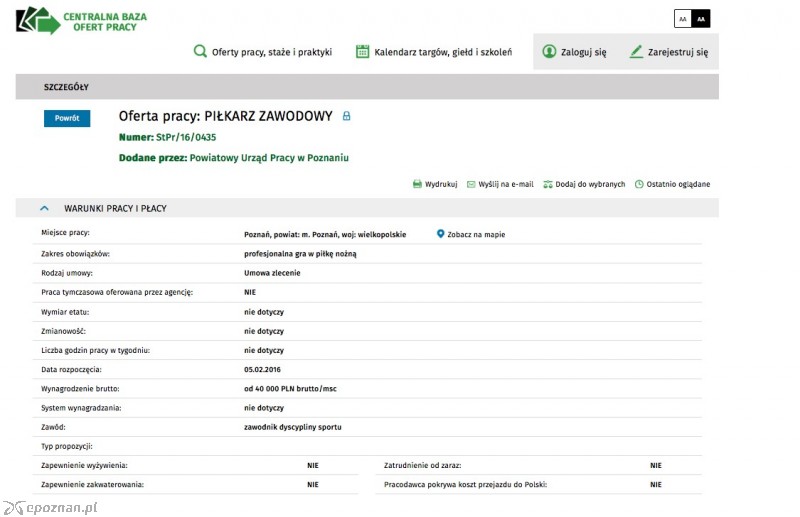Click the user icon next to Zaloguj się
The height and width of the screenshot is (517, 800).
pos(549,51)
